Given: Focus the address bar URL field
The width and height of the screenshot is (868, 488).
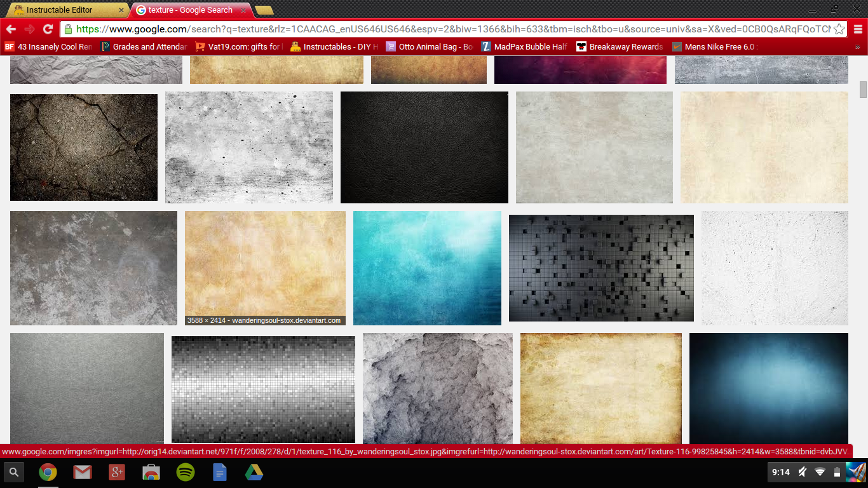Looking at the screenshot, I should tap(453, 29).
